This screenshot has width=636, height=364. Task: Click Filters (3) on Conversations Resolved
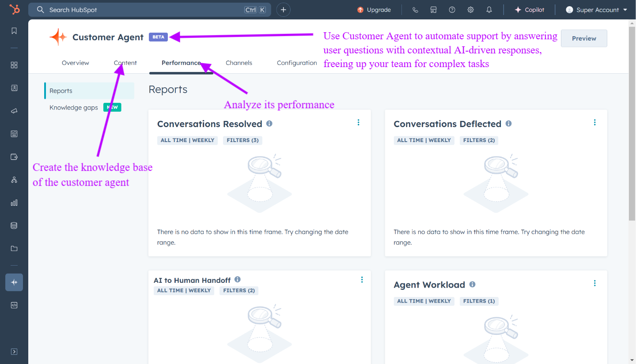pos(242,140)
